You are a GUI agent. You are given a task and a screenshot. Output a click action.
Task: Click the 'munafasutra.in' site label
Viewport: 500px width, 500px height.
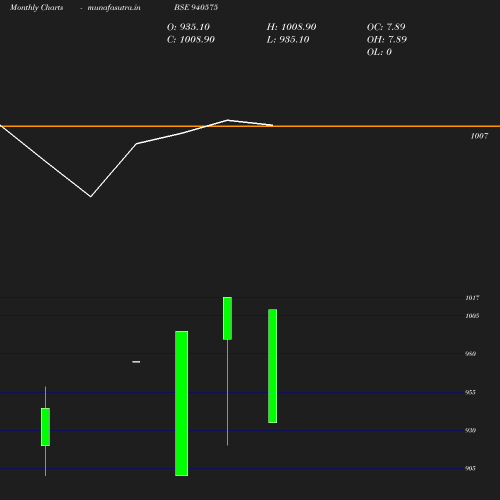tap(114, 7)
